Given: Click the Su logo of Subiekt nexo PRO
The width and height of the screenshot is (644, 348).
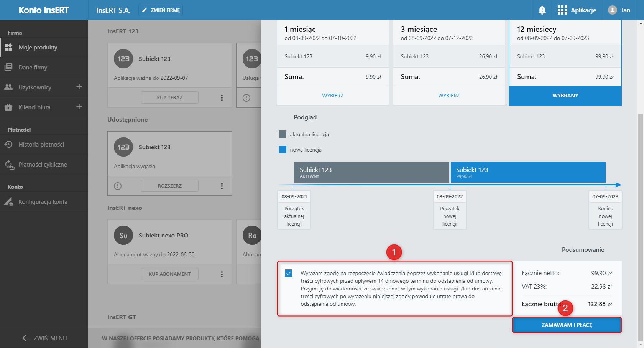Looking at the screenshot, I should 123,235.
